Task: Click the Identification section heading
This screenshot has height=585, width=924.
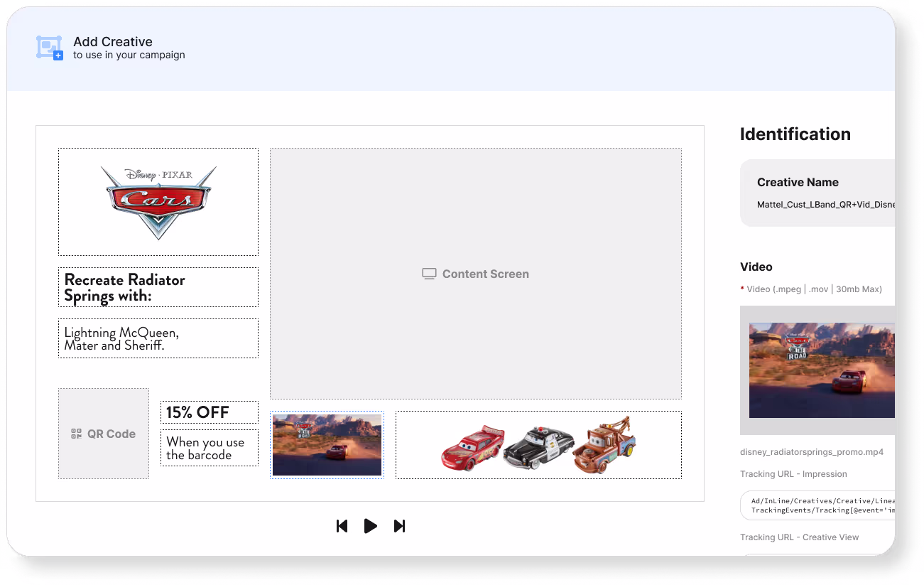Action: click(795, 134)
